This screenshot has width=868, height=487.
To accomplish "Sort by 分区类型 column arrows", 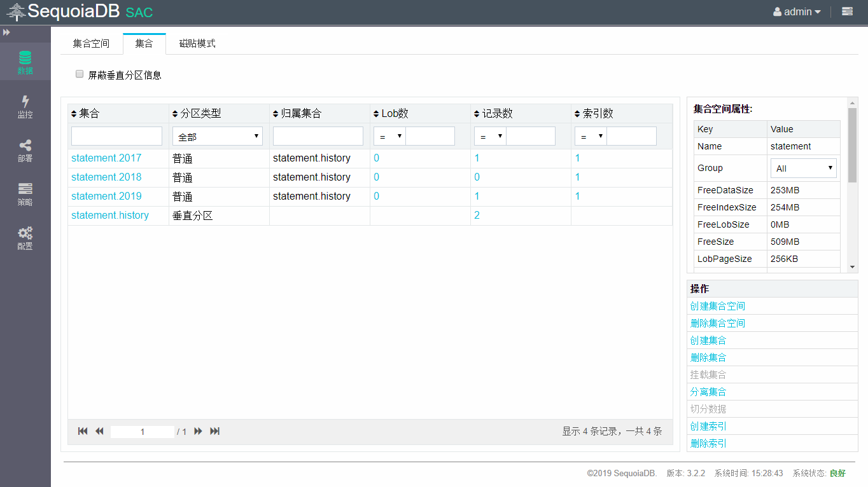I will pyautogui.click(x=175, y=114).
